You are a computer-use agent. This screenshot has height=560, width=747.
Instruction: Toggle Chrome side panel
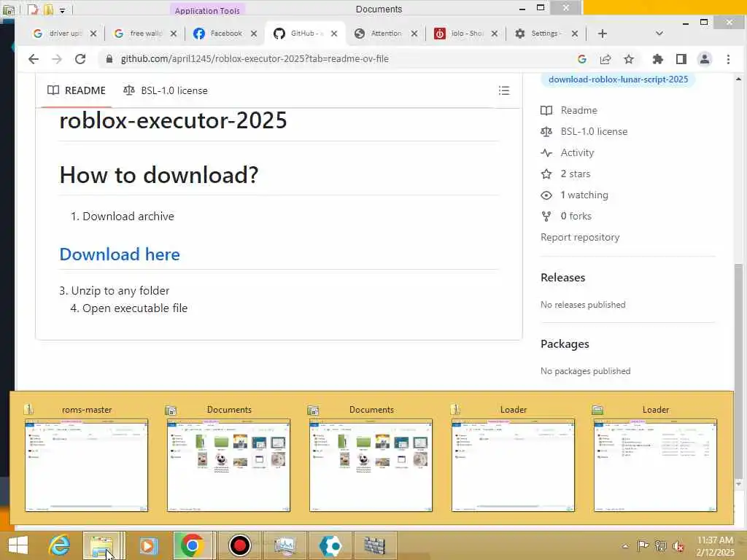(681, 59)
